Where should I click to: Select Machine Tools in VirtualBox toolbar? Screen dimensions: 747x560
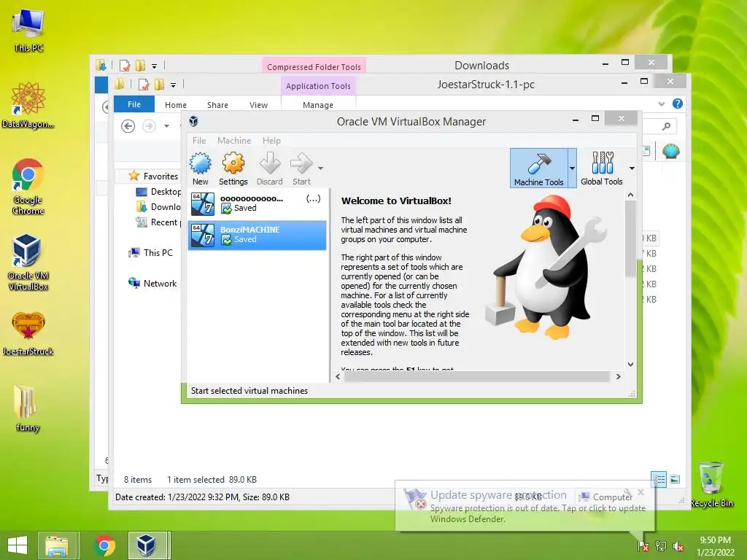click(539, 168)
